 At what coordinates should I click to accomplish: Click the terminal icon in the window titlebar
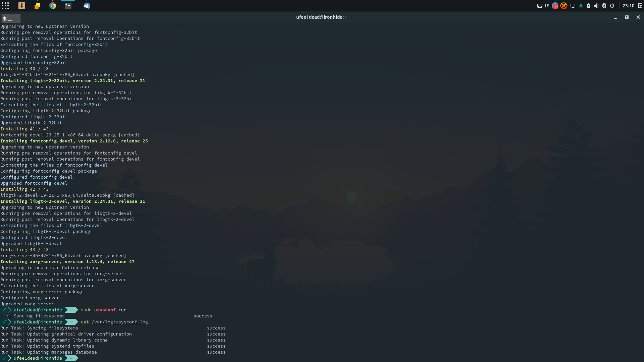point(11,18)
